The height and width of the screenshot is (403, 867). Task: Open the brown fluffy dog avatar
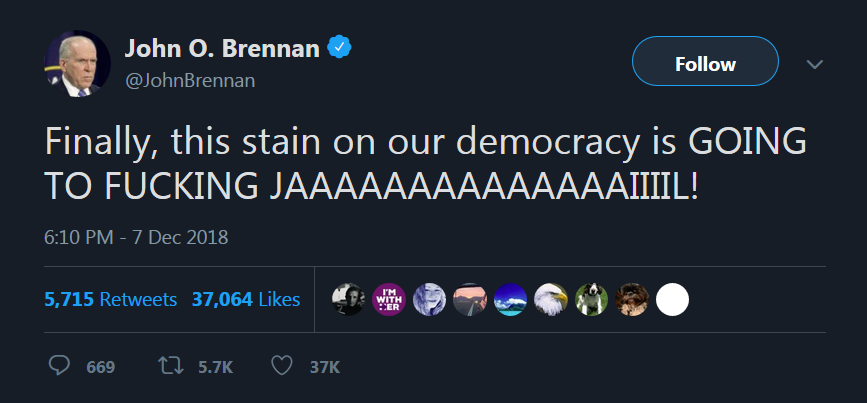pos(632,300)
